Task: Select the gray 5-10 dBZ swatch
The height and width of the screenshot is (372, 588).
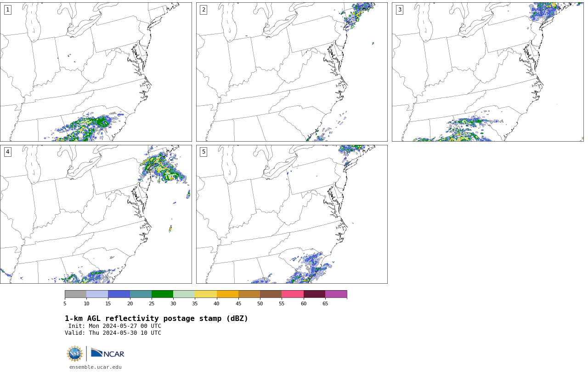Action: pyautogui.click(x=75, y=294)
